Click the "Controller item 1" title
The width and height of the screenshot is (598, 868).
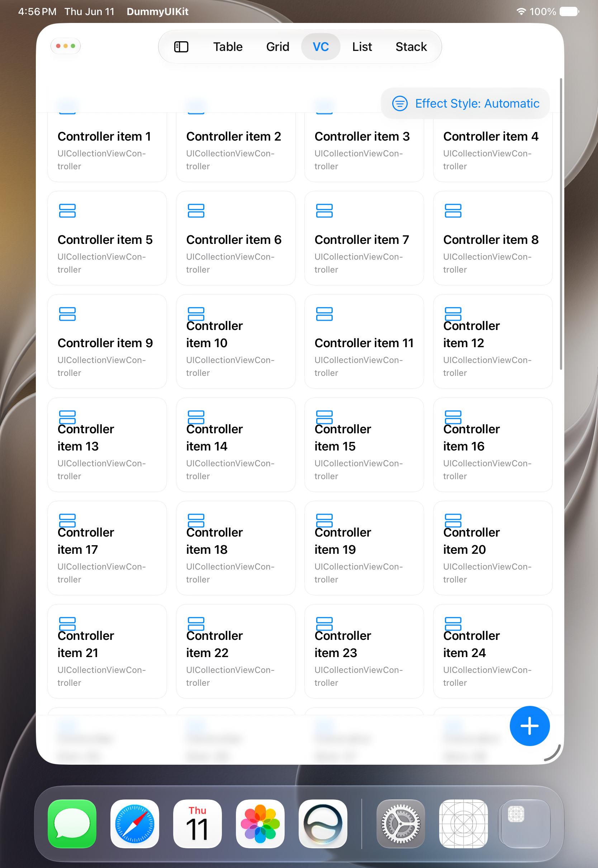104,136
